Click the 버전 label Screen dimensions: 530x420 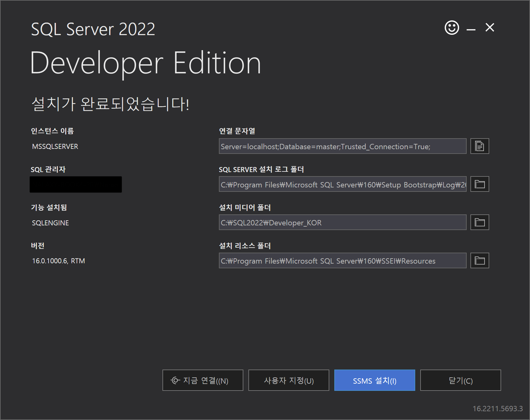click(x=37, y=246)
